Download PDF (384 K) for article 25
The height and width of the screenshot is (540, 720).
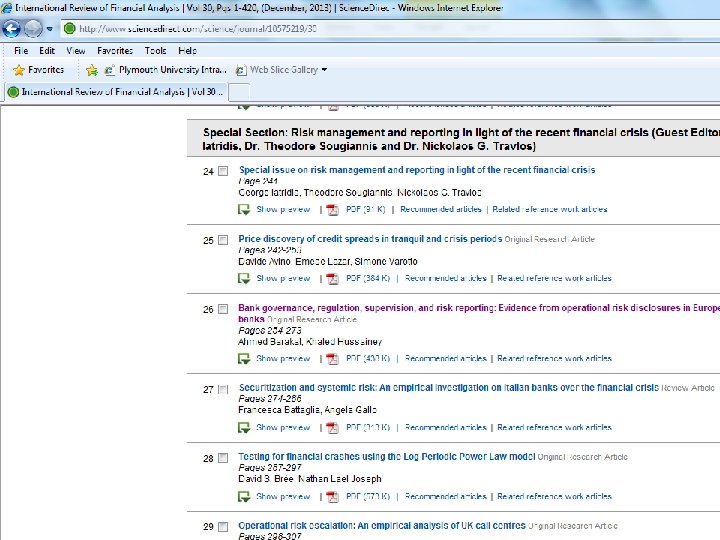coord(368,278)
